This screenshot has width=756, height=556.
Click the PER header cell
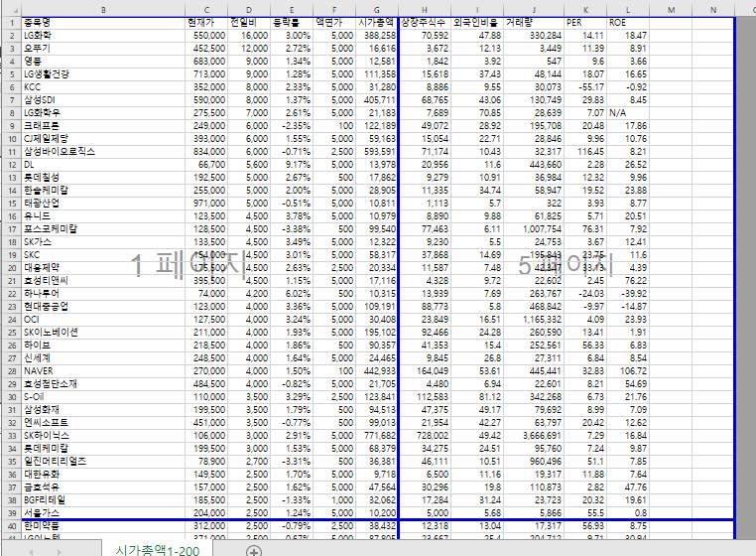585,23
